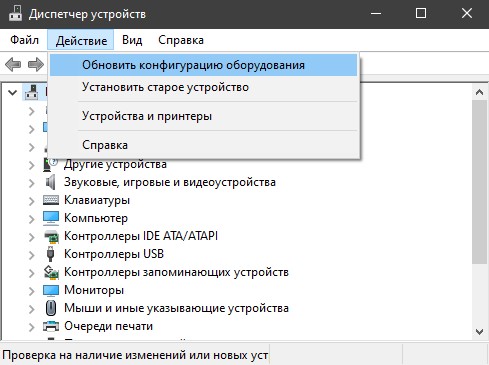Close the Диспетчер устройств window
489x365 pixels.
coord(467,14)
